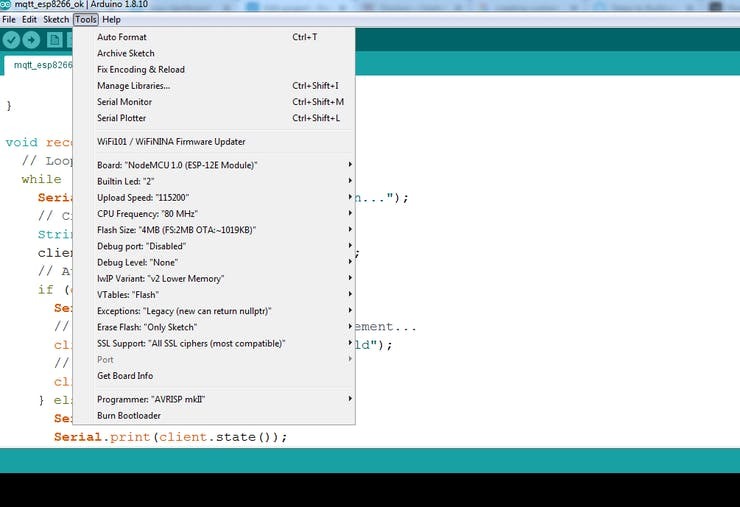Expand the SSL Support submenu

[213, 343]
